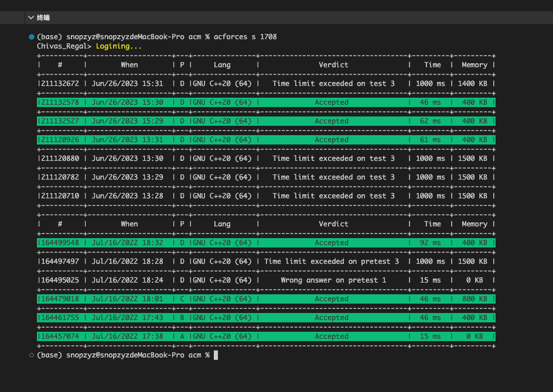The height and width of the screenshot is (392, 553).
Task: Click submission ID 164457074
Action: click(60, 336)
